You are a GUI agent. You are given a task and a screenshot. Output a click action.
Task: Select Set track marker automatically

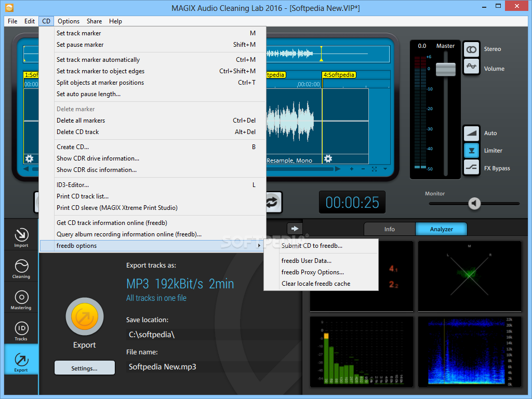152,60
